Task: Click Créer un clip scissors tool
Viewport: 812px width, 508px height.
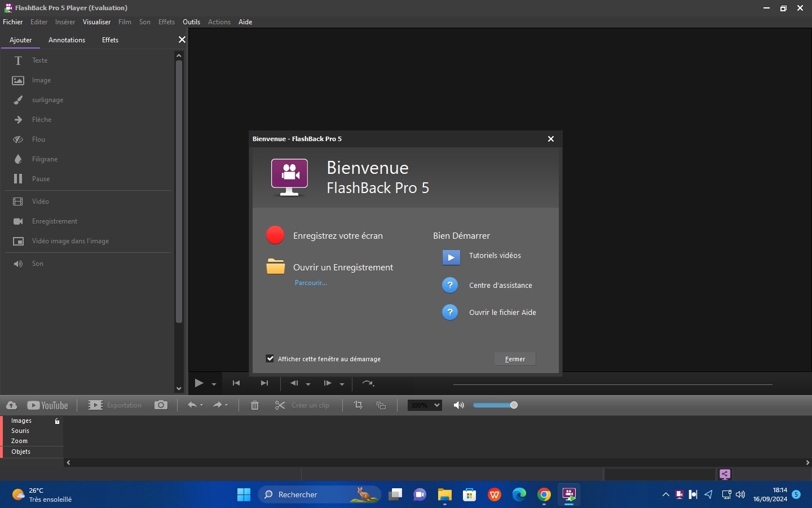Action: (x=302, y=405)
